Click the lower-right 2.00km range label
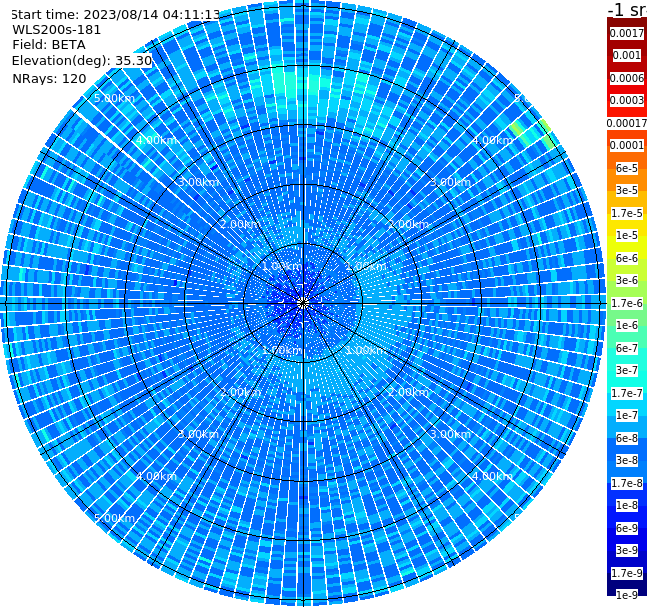The width and height of the screenshot is (647, 607). tap(408, 392)
